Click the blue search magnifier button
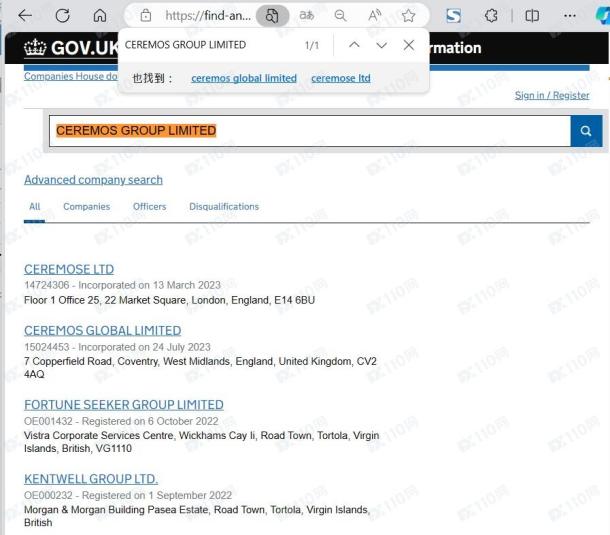This screenshot has width=610, height=535. point(586,131)
